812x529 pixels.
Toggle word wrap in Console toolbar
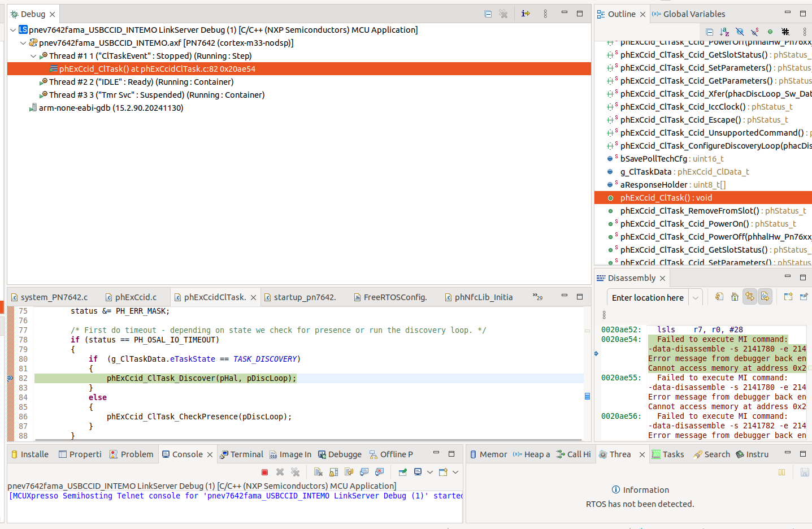point(349,472)
